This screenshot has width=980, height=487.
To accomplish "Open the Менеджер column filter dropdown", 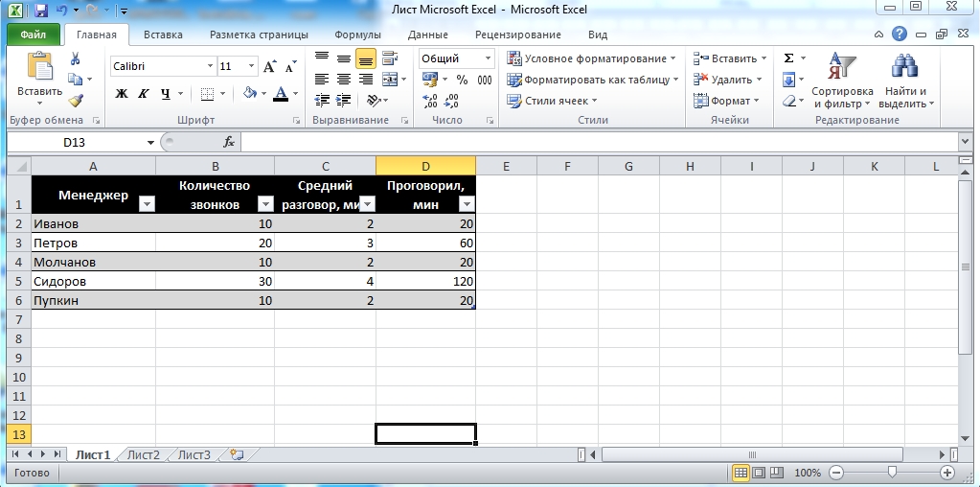I will tap(147, 204).
